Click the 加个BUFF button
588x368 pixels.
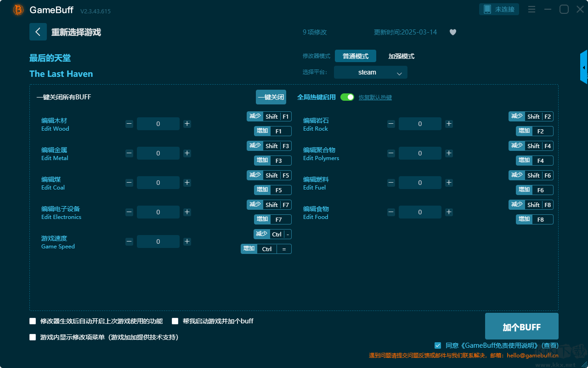coord(522,326)
